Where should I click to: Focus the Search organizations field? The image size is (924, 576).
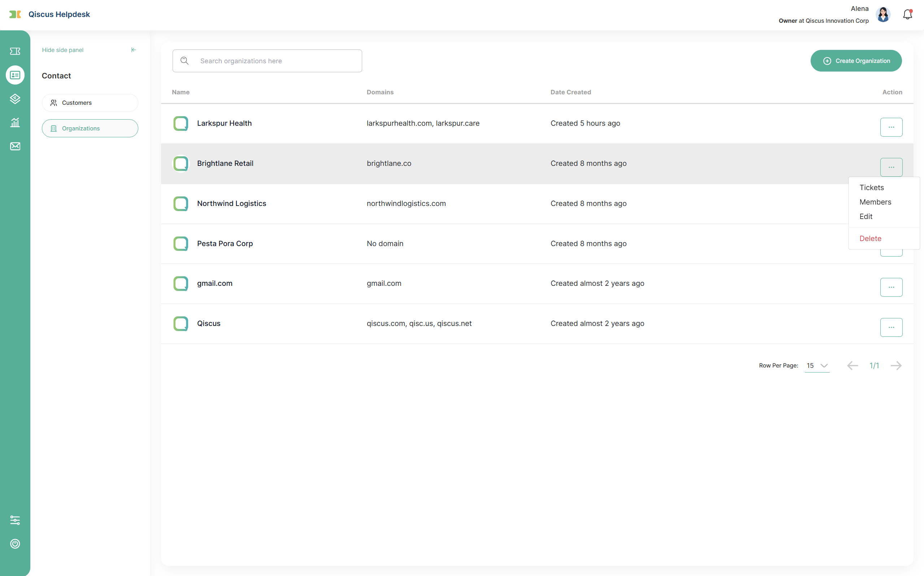pyautogui.click(x=267, y=61)
